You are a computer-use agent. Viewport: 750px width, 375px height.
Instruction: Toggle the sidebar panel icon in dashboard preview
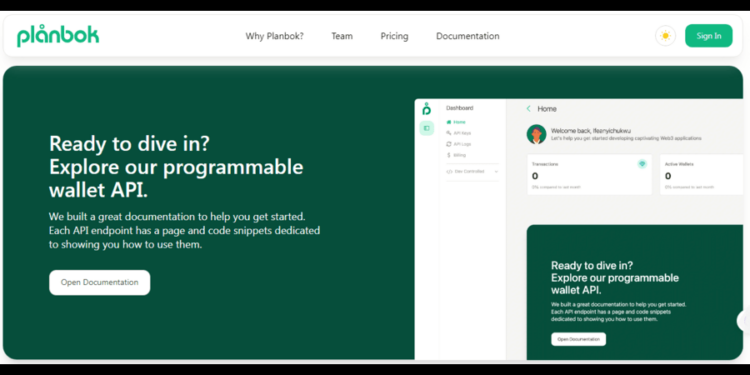tap(427, 128)
